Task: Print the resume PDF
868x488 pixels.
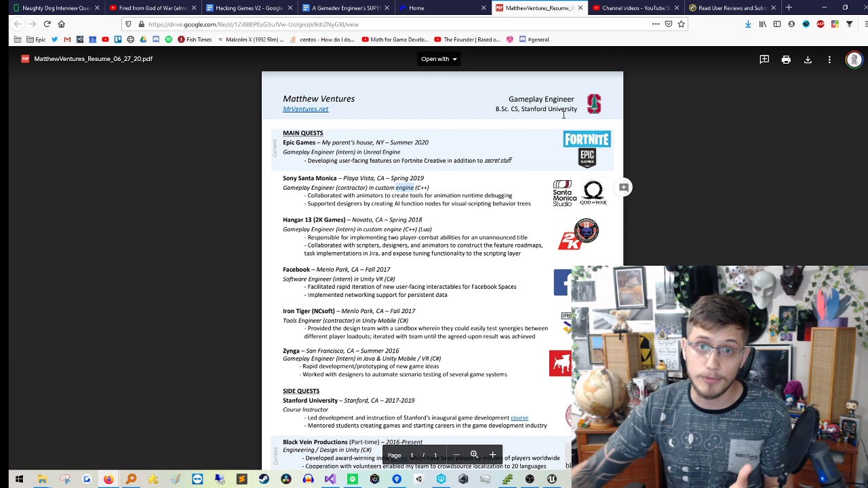Action: pyautogui.click(x=786, y=60)
